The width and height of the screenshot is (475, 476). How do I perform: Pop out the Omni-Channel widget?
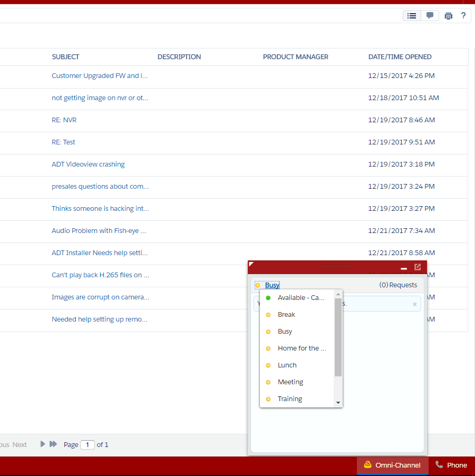click(418, 267)
